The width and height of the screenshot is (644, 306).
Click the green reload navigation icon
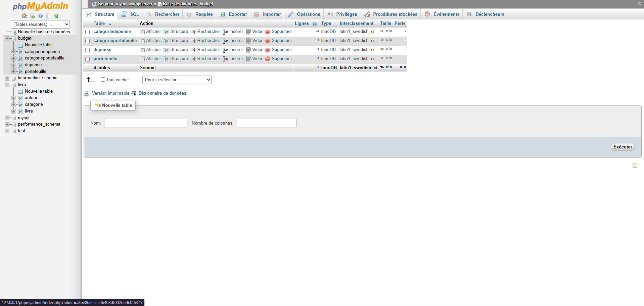tap(56, 16)
